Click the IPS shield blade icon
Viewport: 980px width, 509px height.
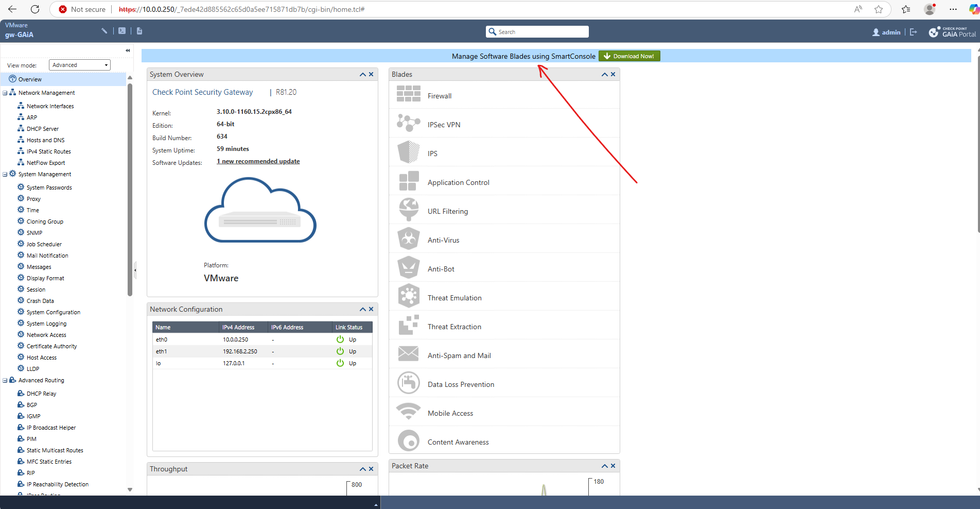[409, 152]
